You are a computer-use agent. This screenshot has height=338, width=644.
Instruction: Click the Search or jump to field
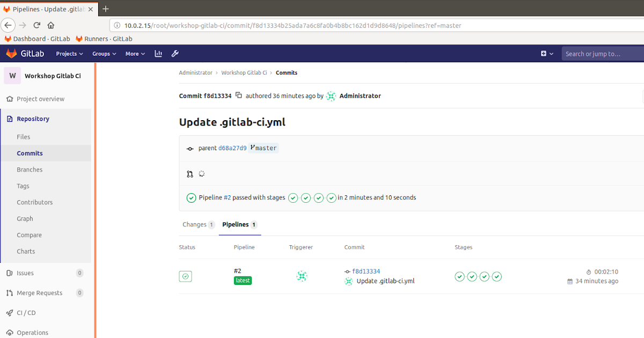point(596,53)
